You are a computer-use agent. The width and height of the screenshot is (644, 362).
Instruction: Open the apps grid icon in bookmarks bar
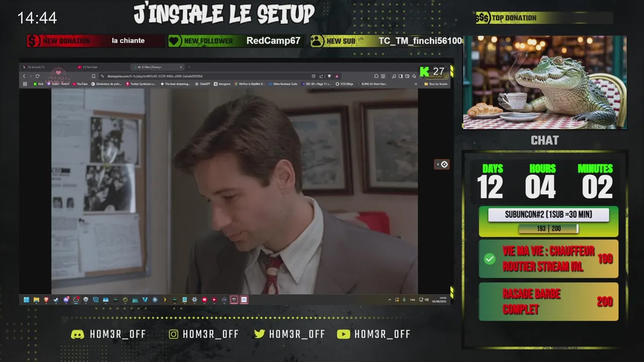coord(25,84)
